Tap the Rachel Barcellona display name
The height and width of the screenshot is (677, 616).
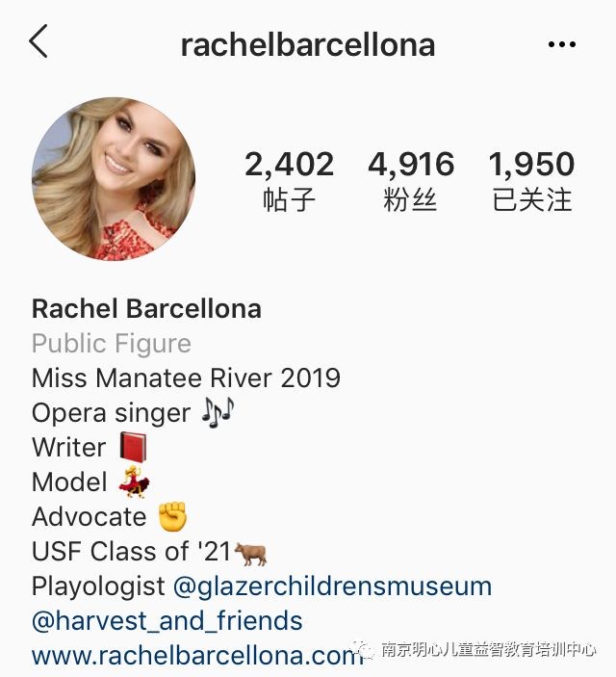pos(146,309)
